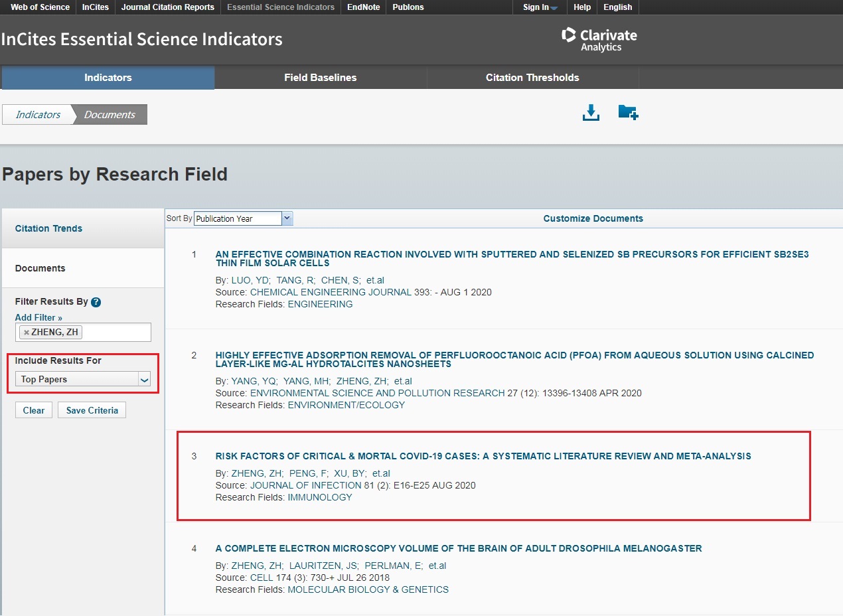Go back to the Indicators breadcrumb
Image resolution: width=843 pixels, height=616 pixels.
pos(38,115)
